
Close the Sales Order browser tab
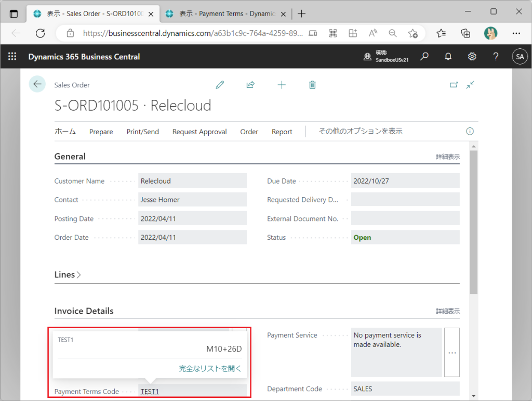(151, 14)
